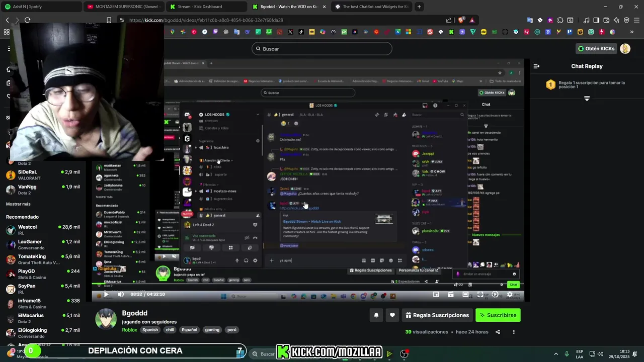Open the Leo AI sparkle icon
The image size is (644, 362).
coord(616,20)
